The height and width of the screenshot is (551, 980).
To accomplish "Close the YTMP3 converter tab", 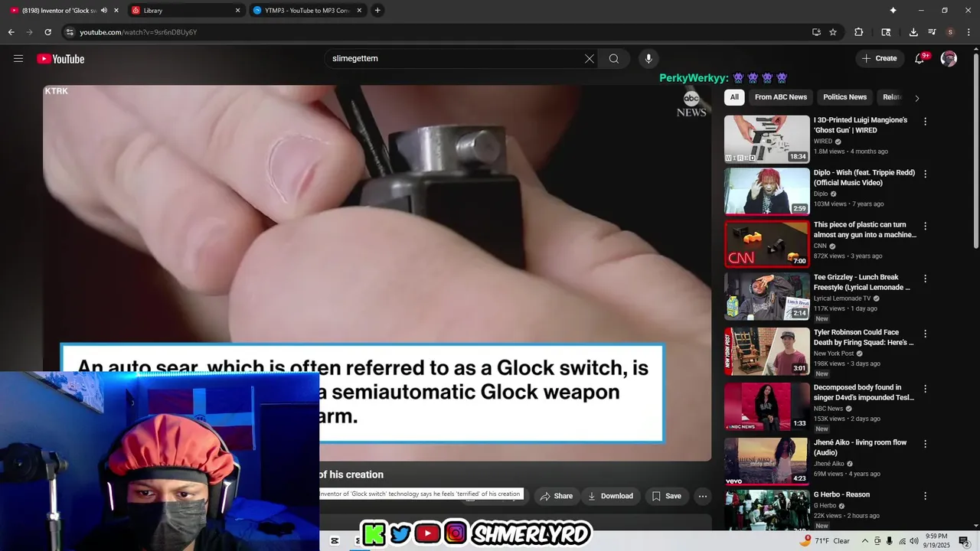I will tap(359, 11).
